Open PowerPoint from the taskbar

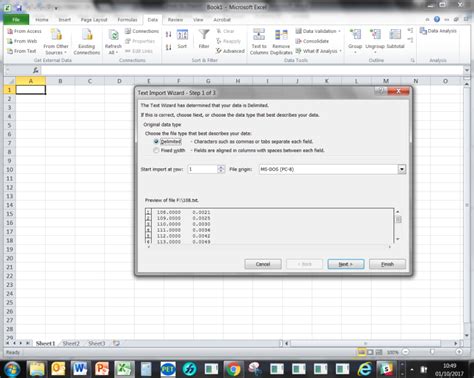click(x=102, y=369)
